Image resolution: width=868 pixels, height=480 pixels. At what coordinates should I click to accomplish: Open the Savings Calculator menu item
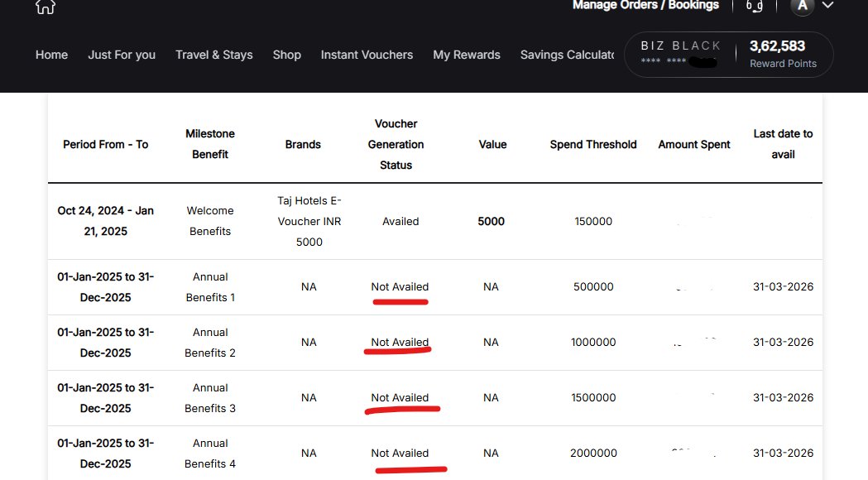[x=568, y=55]
